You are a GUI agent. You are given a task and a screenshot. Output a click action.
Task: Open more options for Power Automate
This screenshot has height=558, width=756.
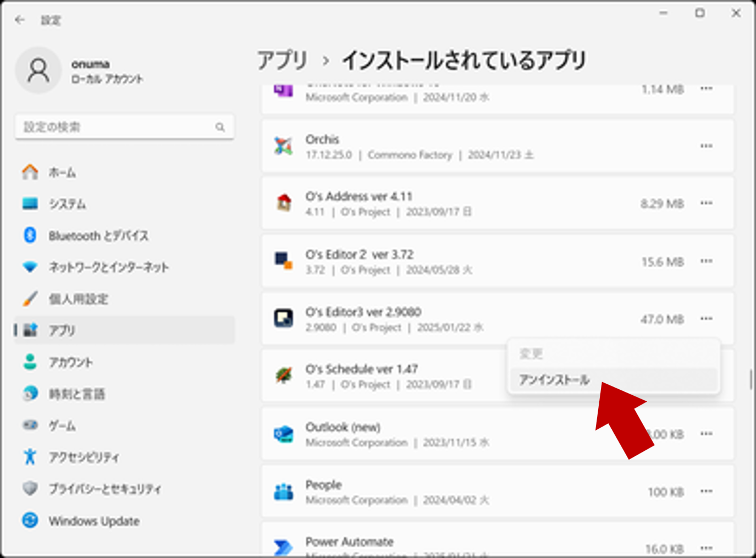tap(707, 548)
